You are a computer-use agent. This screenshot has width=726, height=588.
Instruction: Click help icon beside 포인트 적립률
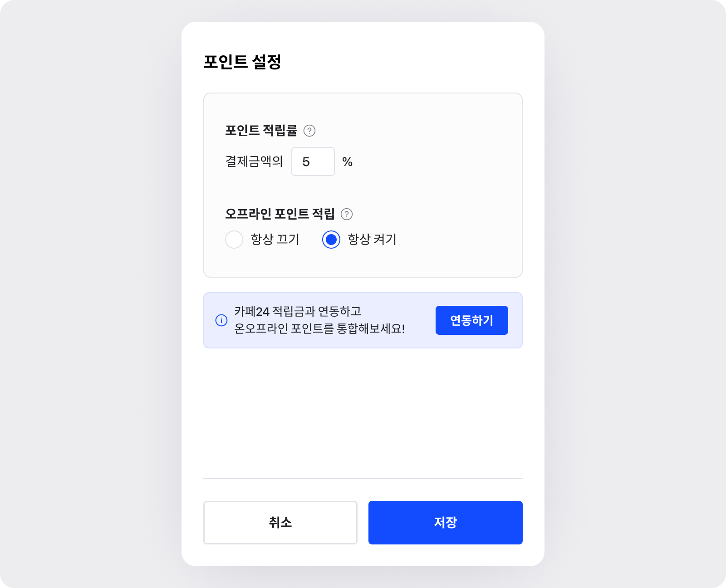click(x=309, y=131)
